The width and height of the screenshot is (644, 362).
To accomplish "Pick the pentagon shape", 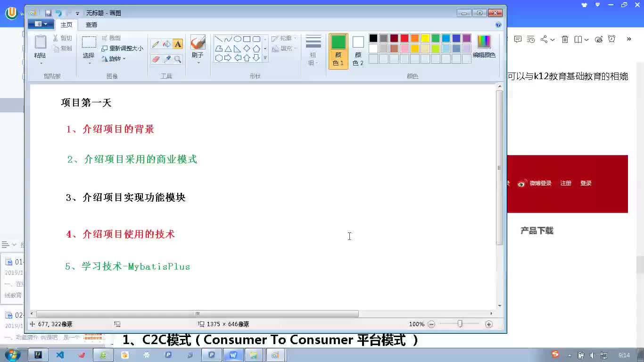I will [x=256, y=49].
